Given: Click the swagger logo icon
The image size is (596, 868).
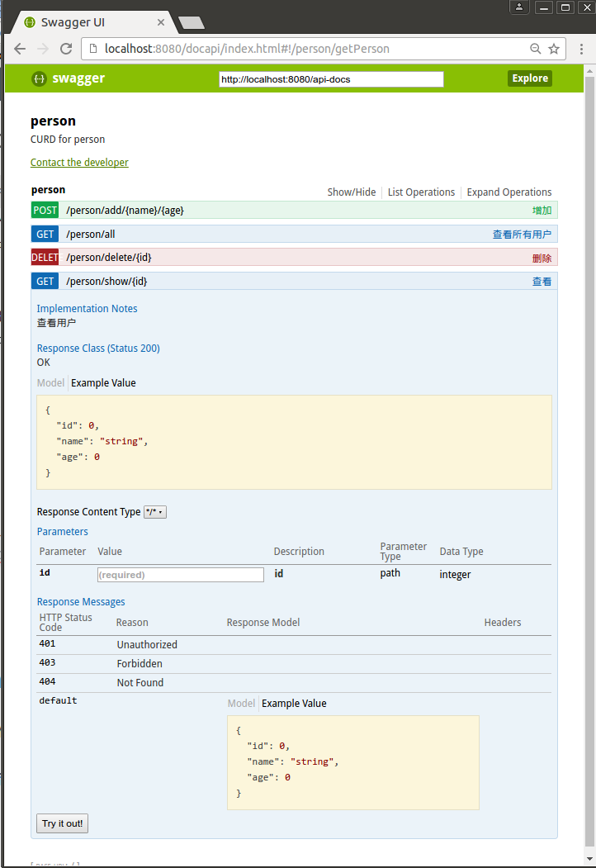Looking at the screenshot, I should coord(39,78).
